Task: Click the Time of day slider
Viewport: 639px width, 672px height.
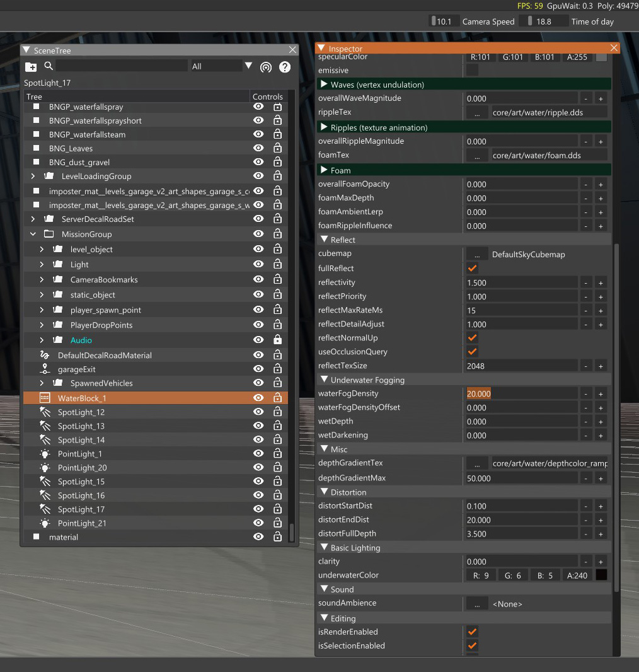Action: coord(543,21)
